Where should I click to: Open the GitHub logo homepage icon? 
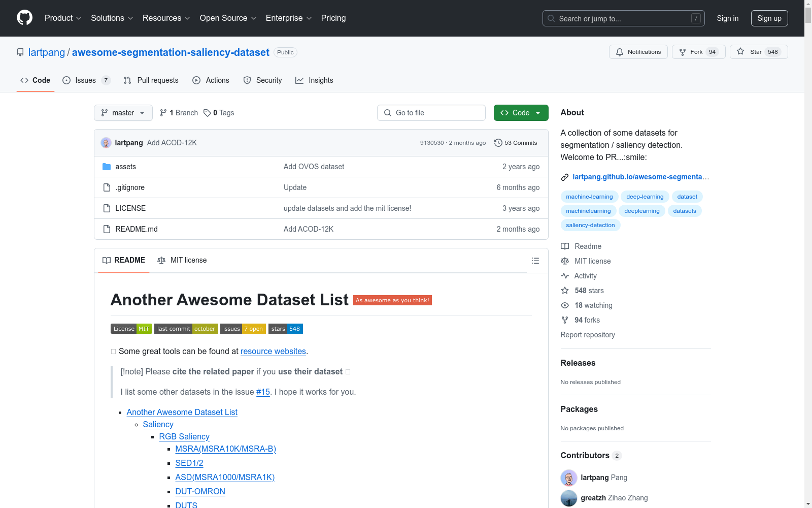click(24, 18)
